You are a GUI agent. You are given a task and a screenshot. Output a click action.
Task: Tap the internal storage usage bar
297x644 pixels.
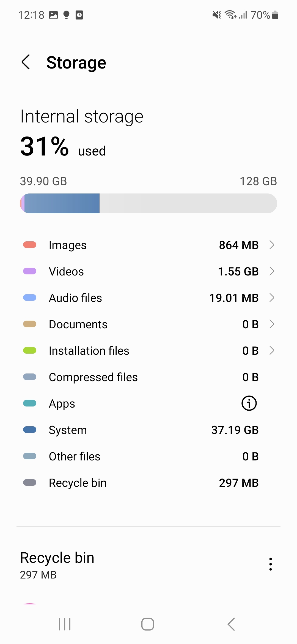(148, 203)
